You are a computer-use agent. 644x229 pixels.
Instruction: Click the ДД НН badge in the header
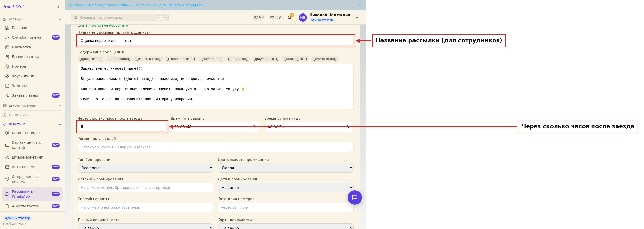(x=259, y=18)
